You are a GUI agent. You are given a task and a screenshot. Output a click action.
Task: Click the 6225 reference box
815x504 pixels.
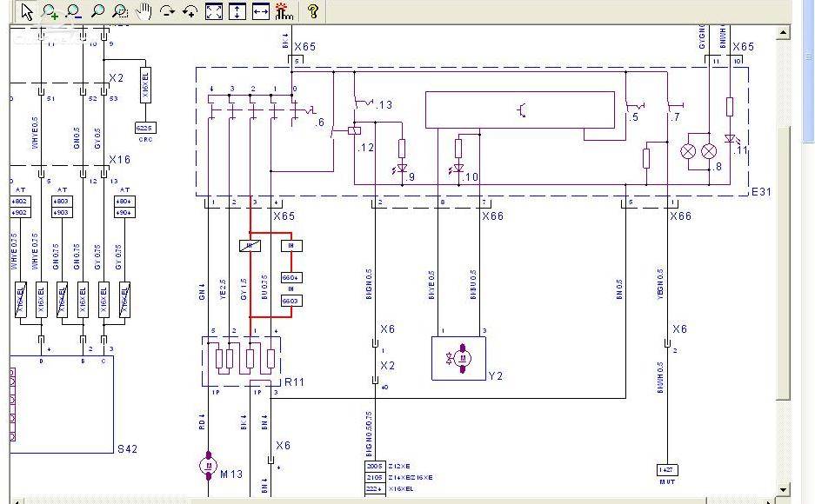145,129
